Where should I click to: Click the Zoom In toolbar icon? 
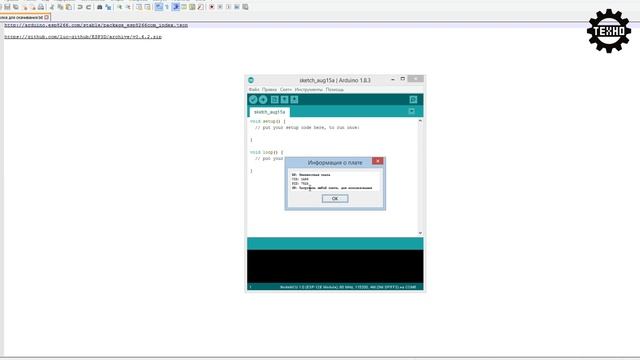click(120, 7)
